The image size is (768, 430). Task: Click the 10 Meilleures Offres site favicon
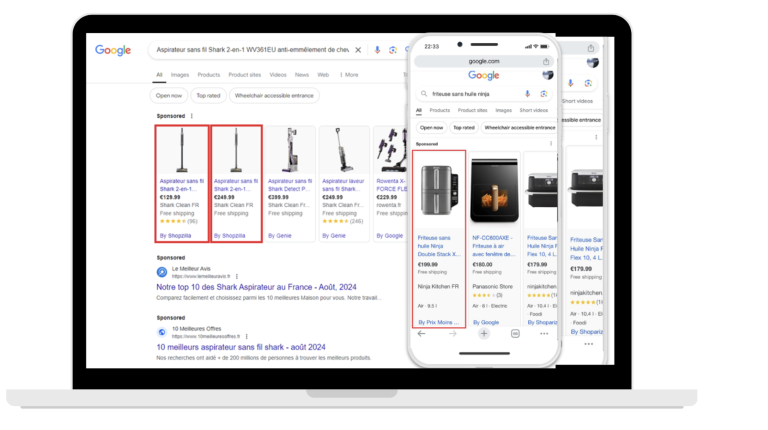[x=162, y=332]
